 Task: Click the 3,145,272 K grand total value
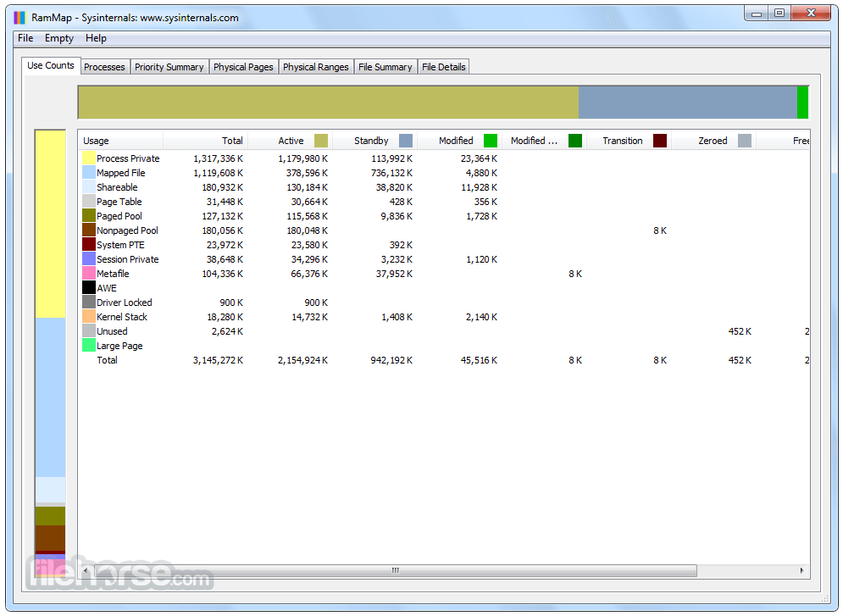pyautogui.click(x=219, y=360)
